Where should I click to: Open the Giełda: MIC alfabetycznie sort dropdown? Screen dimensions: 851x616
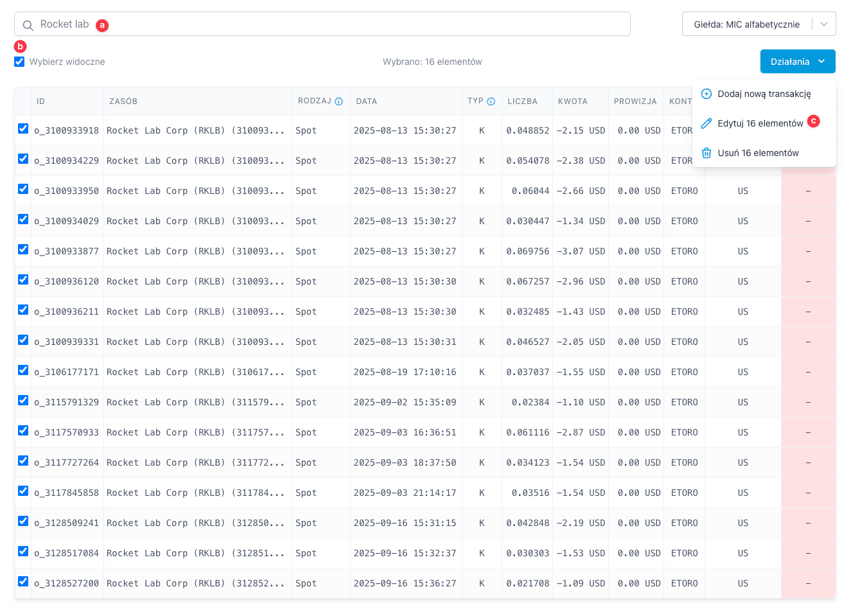click(746, 24)
